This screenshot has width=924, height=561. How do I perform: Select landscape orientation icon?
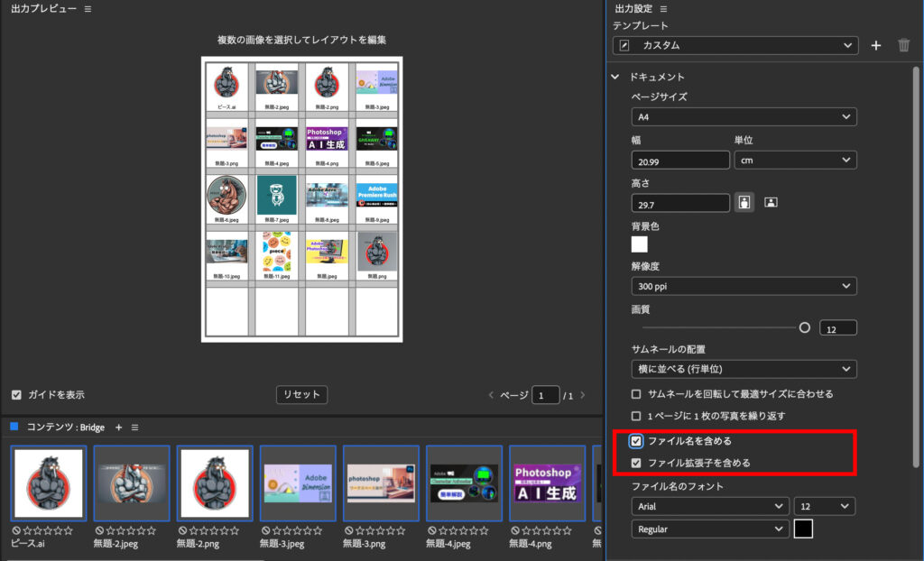coord(771,202)
